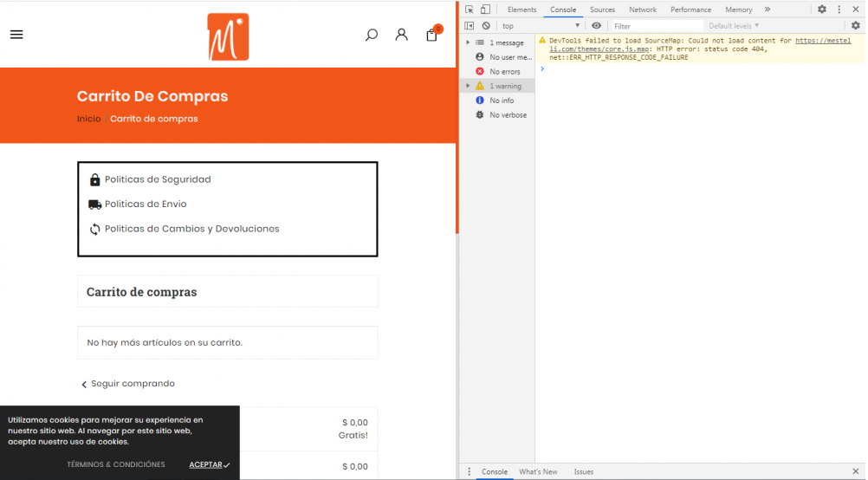Switch to the Console tab at top

563,10
